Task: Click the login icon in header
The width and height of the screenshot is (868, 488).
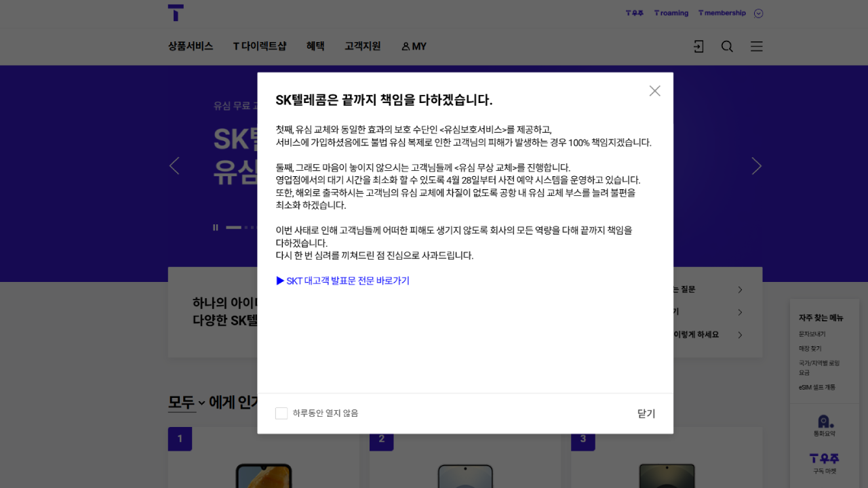Action: tap(698, 46)
